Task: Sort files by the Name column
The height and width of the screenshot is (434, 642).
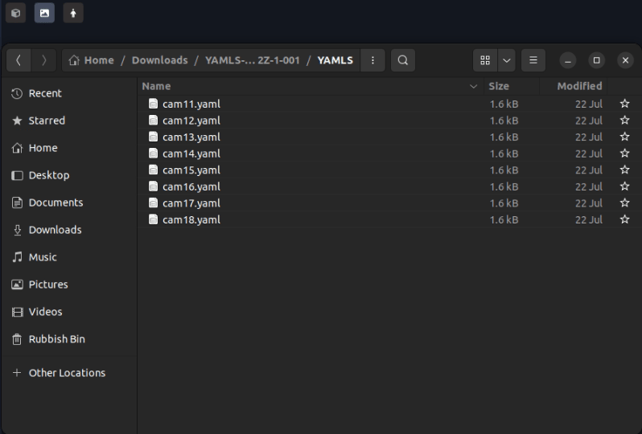Action: (310, 86)
